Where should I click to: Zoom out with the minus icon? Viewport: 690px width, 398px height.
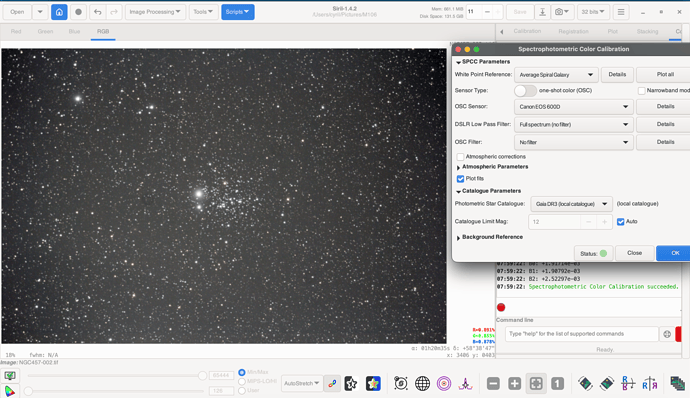click(x=493, y=383)
